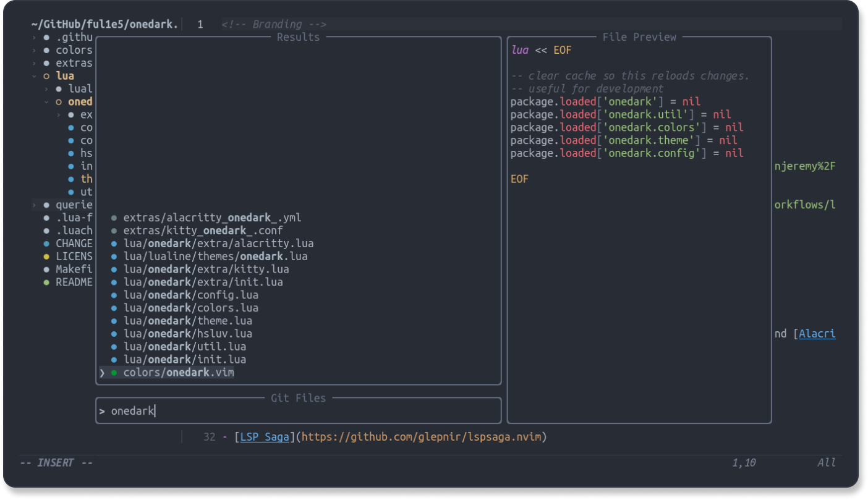Click the yellow icon beside LICENS

tap(46, 256)
